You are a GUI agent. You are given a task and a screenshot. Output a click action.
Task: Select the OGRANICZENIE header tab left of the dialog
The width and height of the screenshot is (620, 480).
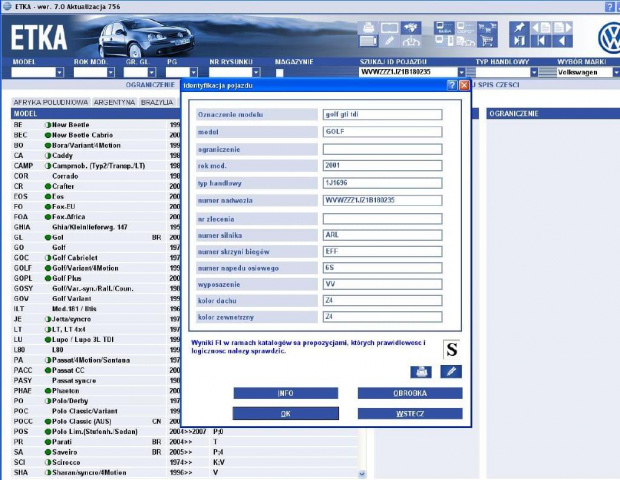150,85
